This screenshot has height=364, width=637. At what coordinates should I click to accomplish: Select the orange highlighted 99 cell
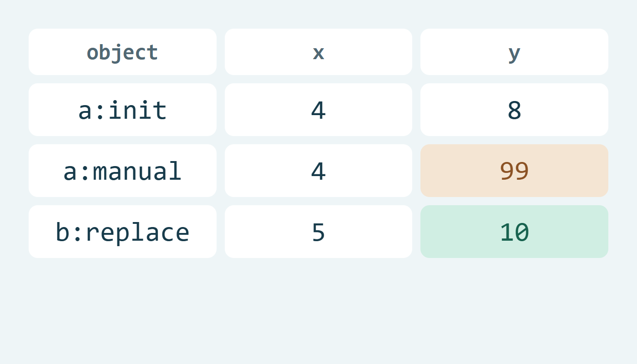(514, 171)
